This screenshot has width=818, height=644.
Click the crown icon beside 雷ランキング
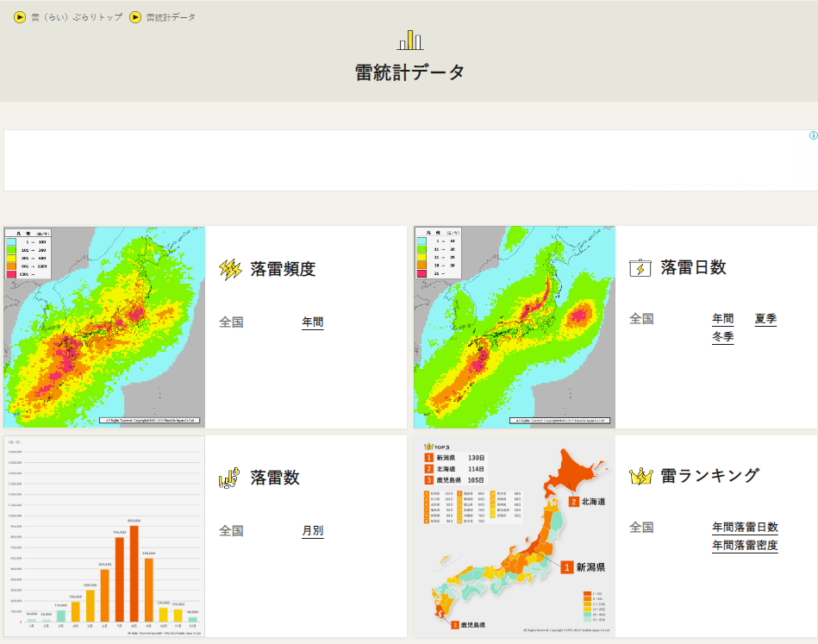coord(640,476)
